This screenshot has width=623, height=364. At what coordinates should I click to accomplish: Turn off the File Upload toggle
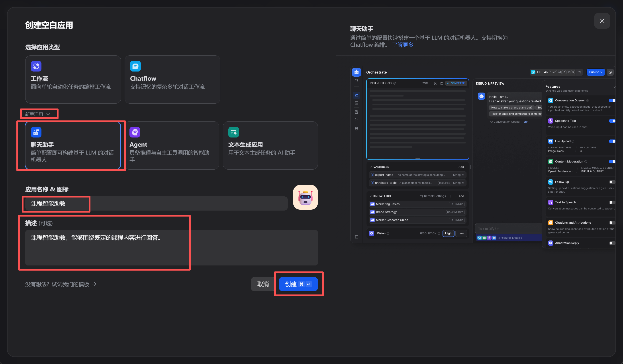[612, 141]
